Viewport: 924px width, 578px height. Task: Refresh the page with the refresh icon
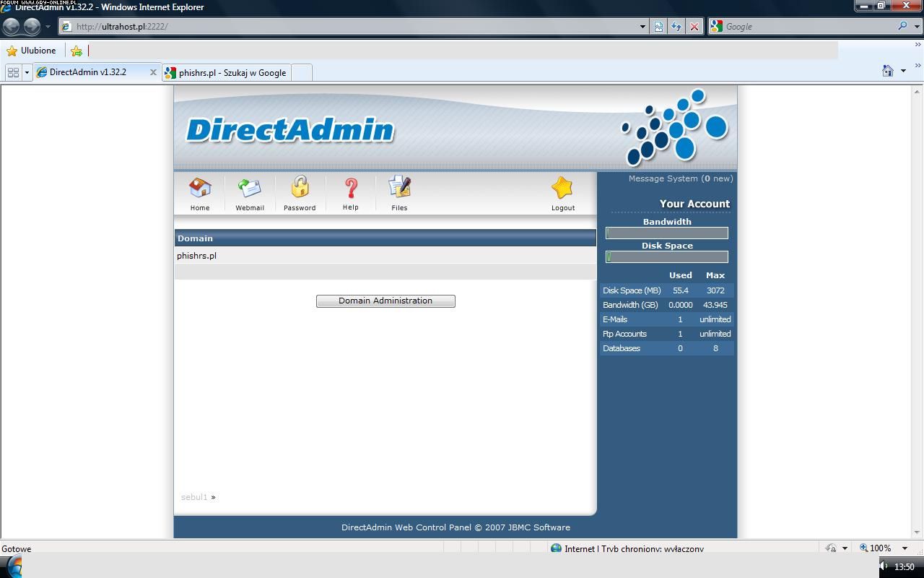676,27
